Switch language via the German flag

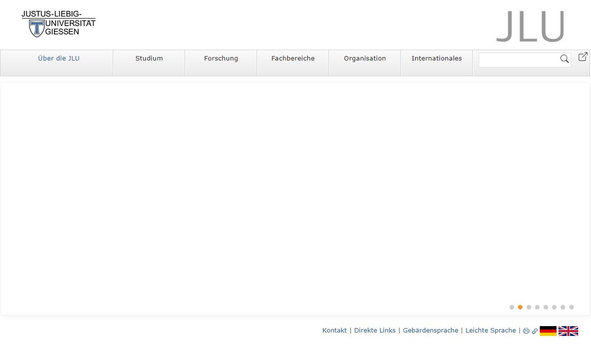(x=548, y=331)
